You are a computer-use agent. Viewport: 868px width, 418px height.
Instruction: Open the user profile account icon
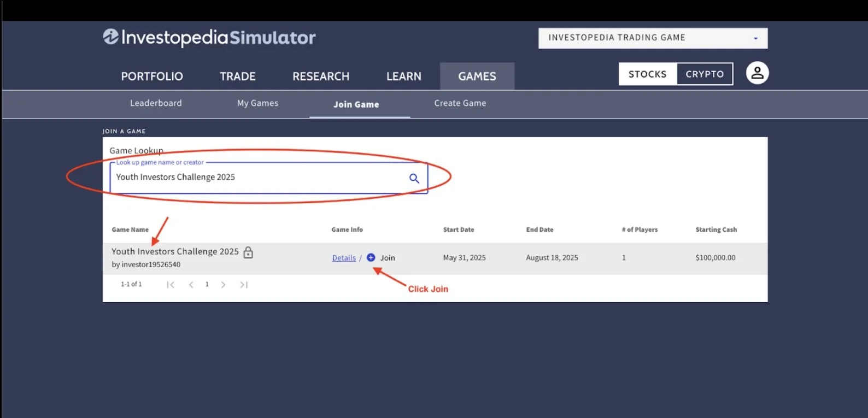tap(758, 73)
